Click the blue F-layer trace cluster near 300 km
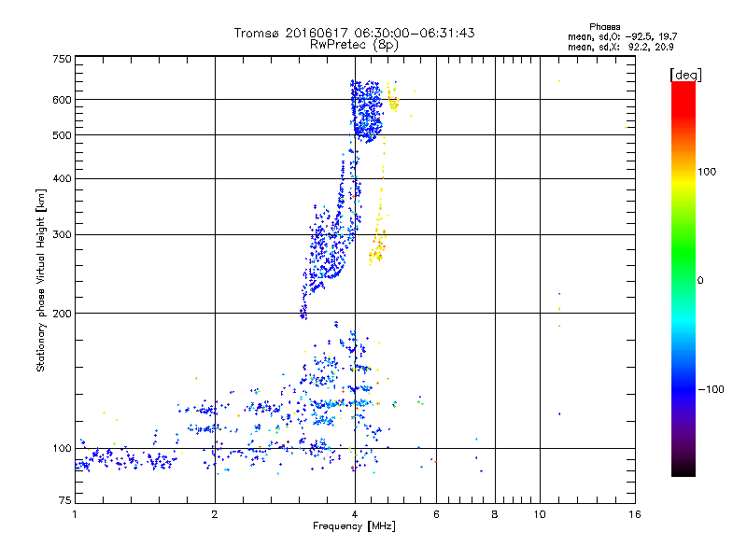The image size is (747, 560). [329, 247]
